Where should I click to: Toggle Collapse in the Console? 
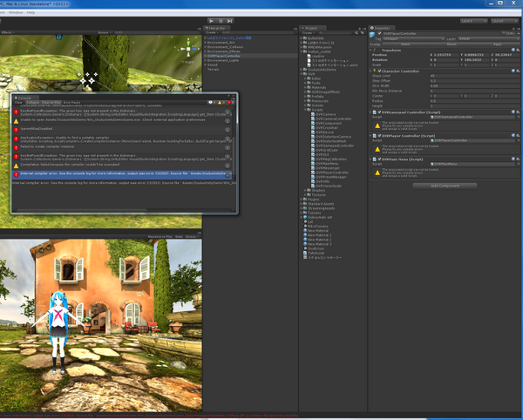coord(32,102)
